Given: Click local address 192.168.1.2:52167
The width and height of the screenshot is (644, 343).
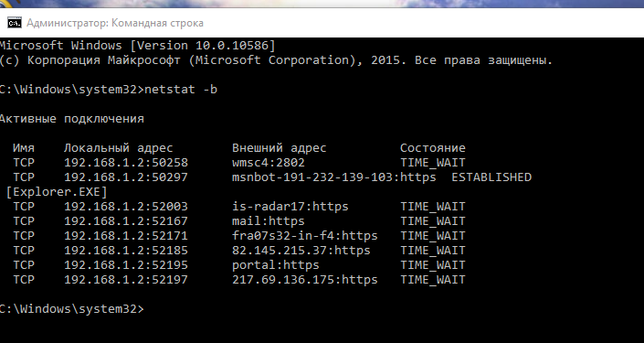Looking at the screenshot, I should [x=126, y=220].
